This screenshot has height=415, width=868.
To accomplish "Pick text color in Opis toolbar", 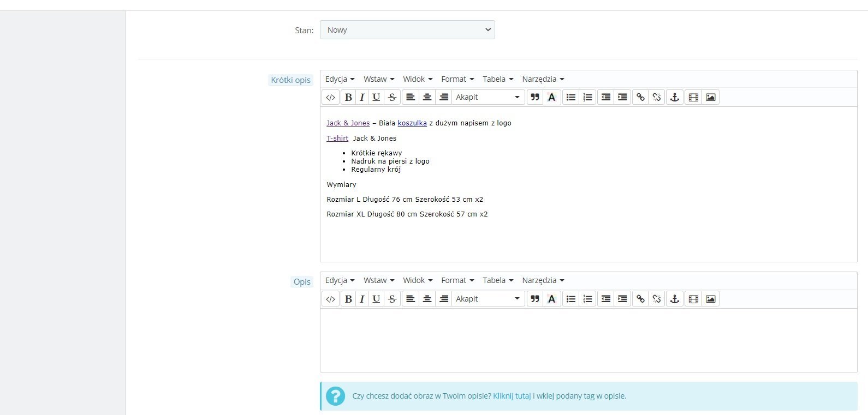I will 552,299.
